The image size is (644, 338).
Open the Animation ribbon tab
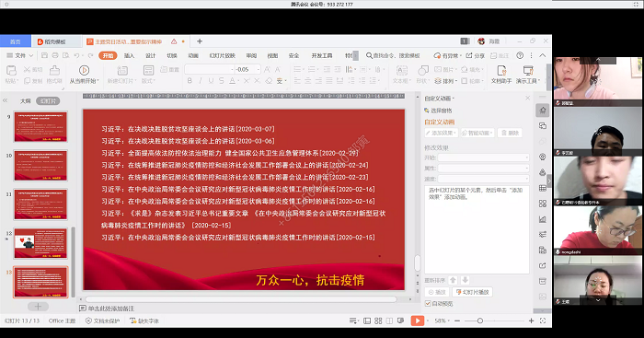193,55
